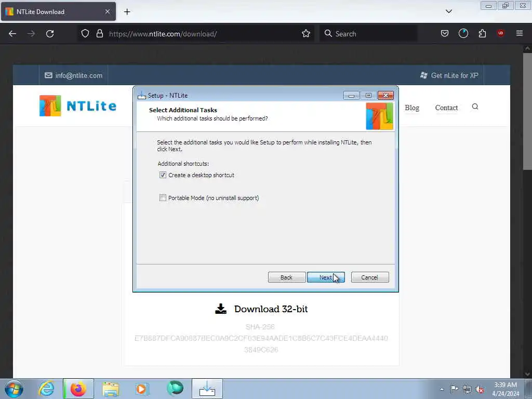This screenshot has width=532, height=399.
Task: Check the Portable Mode checkbox
Action: (163, 198)
